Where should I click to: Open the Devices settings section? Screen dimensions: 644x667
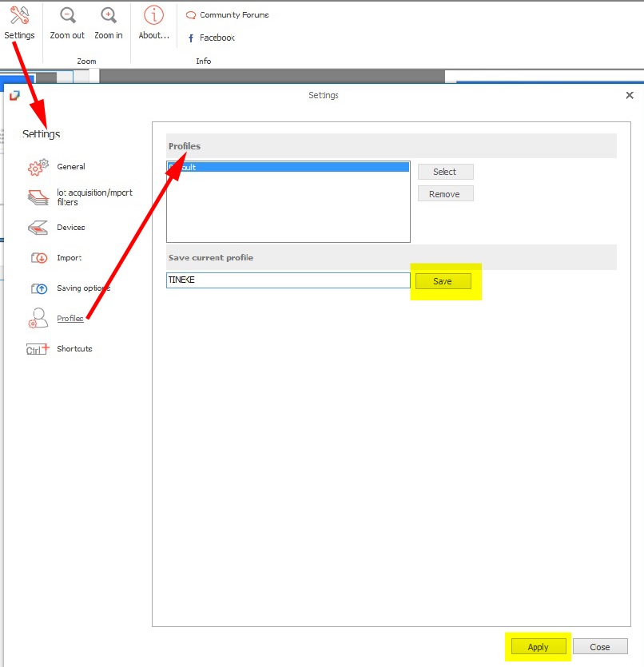[71, 228]
